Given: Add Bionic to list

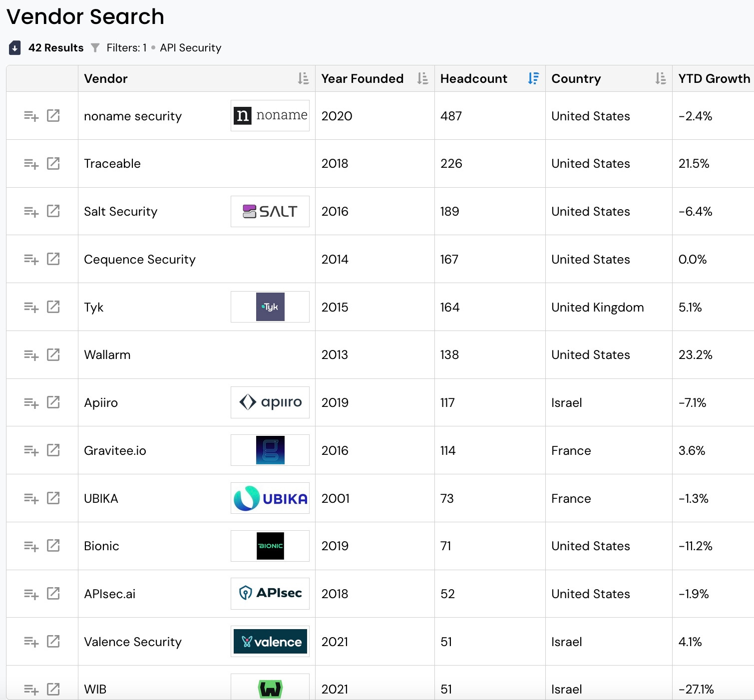Looking at the screenshot, I should coord(31,547).
